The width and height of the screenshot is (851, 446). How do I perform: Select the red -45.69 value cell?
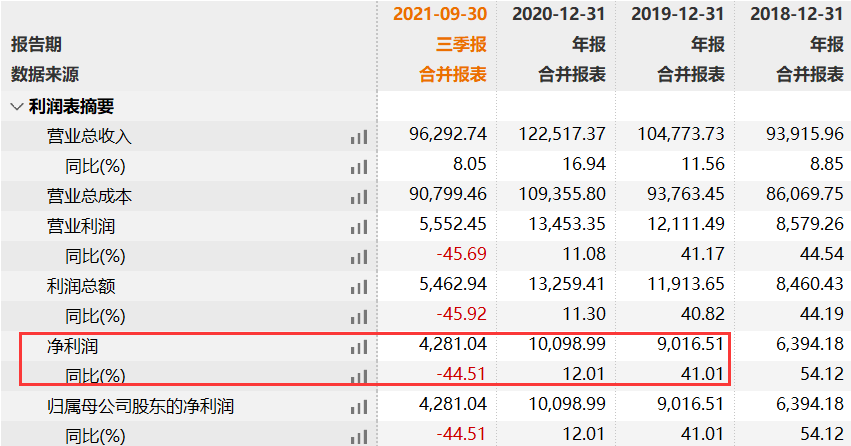click(x=461, y=256)
